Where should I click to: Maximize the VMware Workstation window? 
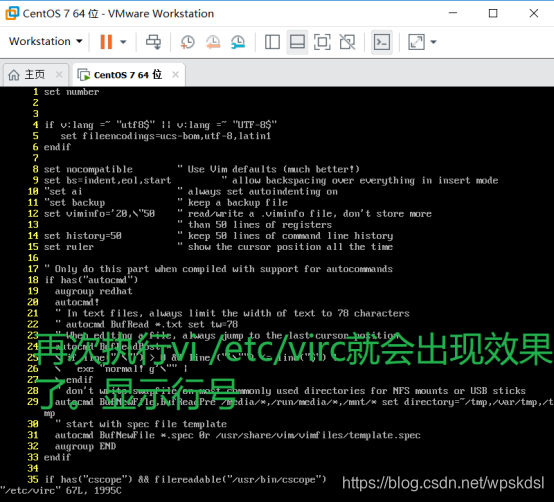493,13
